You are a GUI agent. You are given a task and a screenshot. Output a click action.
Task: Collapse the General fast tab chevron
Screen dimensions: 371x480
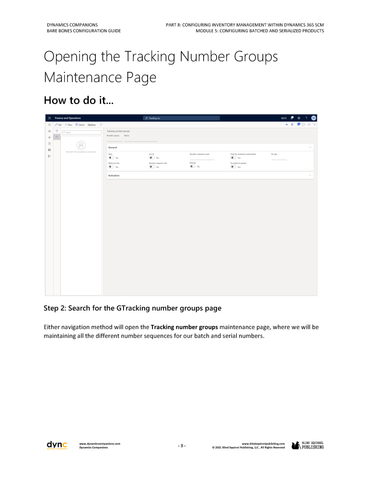click(x=310, y=147)
